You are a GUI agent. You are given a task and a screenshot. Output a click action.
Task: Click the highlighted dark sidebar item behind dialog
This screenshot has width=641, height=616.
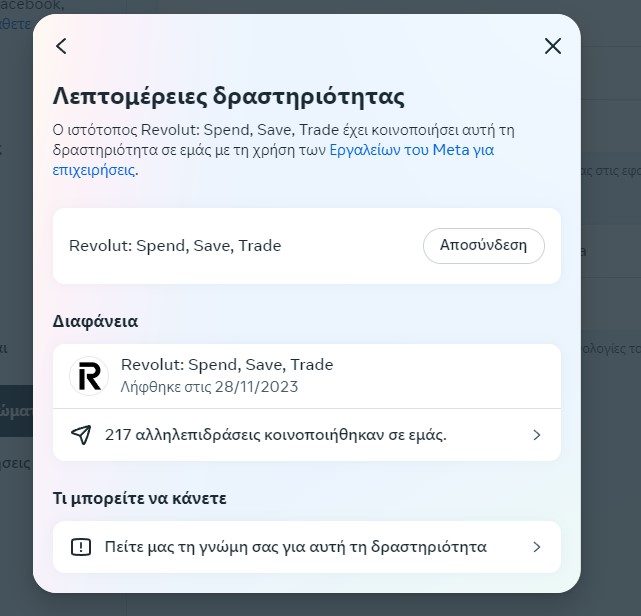(x=16, y=410)
